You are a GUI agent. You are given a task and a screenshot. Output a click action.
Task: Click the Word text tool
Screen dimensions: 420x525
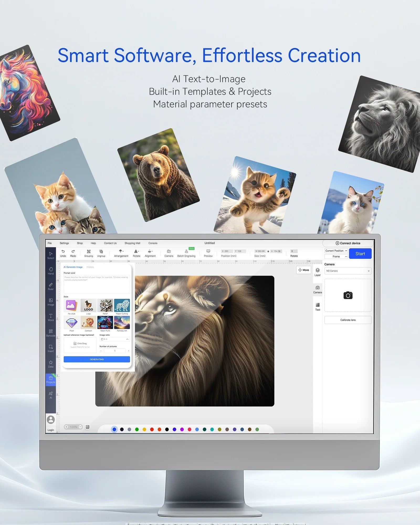(x=51, y=317)
